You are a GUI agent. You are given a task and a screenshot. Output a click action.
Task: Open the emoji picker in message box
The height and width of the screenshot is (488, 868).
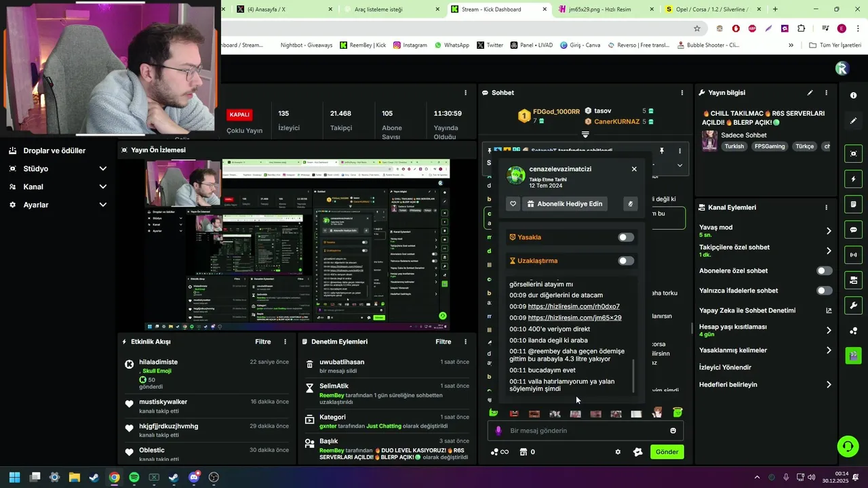pos(673,430)
